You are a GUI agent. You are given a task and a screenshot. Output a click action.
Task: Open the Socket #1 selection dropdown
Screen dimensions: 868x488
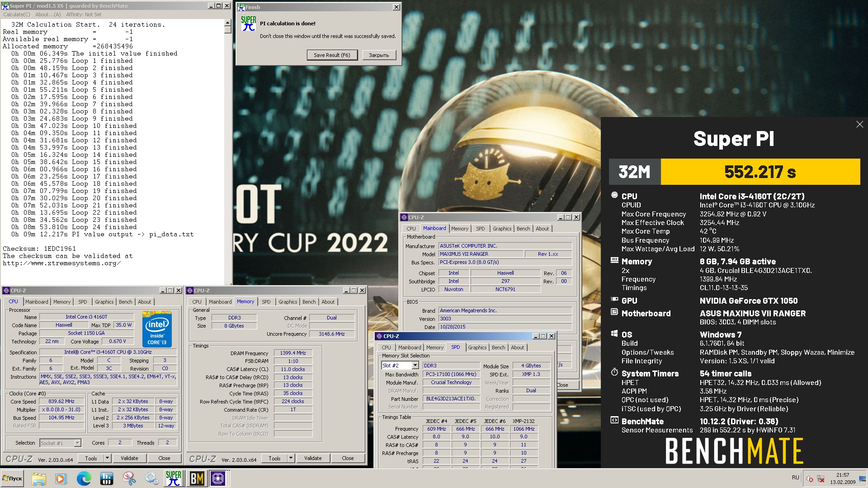coord(77,443)
